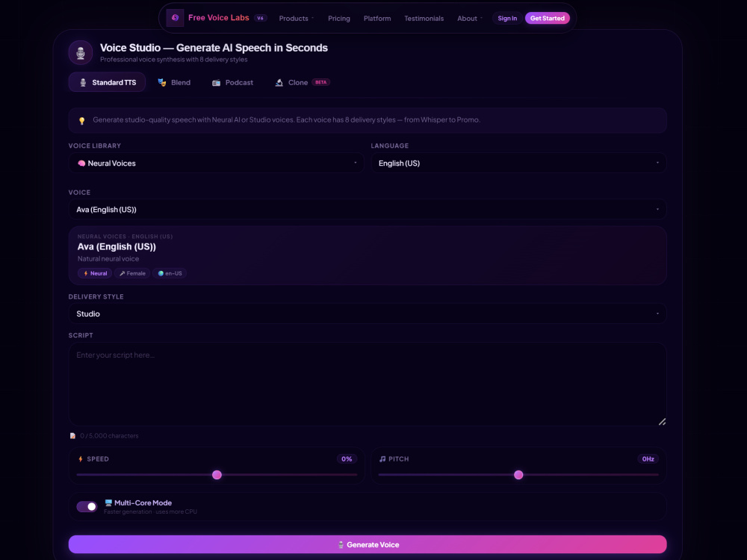Viewport: 747px width, 560px height.
Task: Click the music note icon next to PITCH
Action: pos(382,459)
